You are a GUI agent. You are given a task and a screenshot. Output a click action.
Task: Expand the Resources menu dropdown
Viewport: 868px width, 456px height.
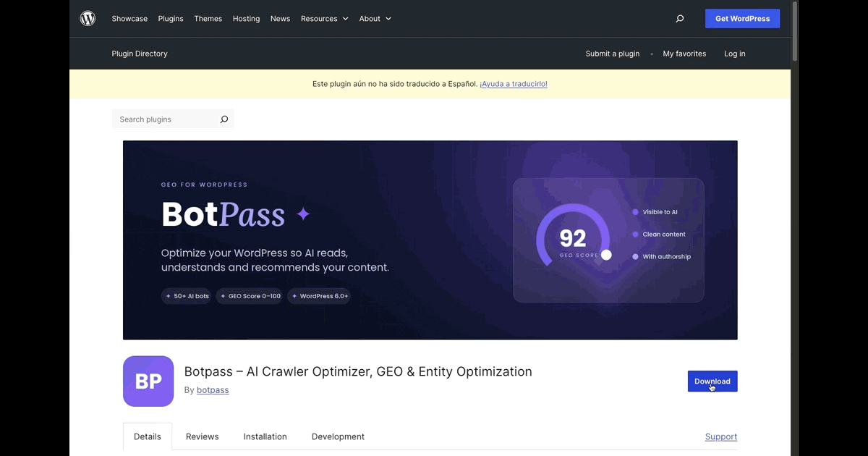pos(325,19)
